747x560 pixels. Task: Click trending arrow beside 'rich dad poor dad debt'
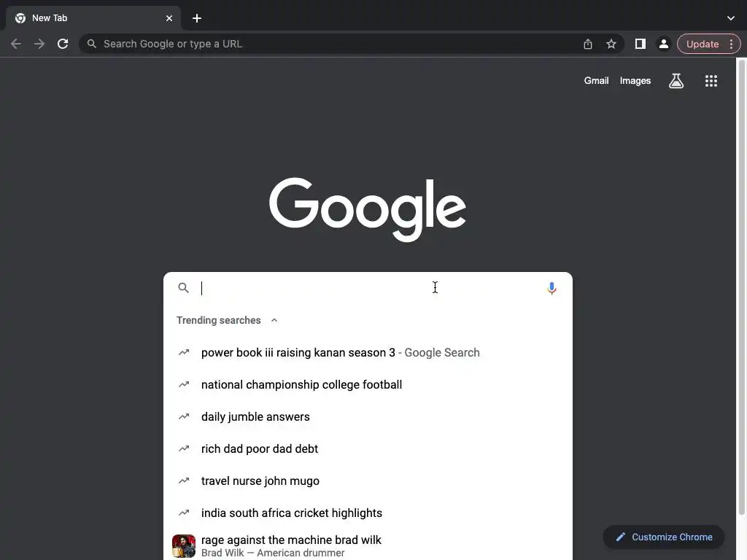[x=183, y=448]
